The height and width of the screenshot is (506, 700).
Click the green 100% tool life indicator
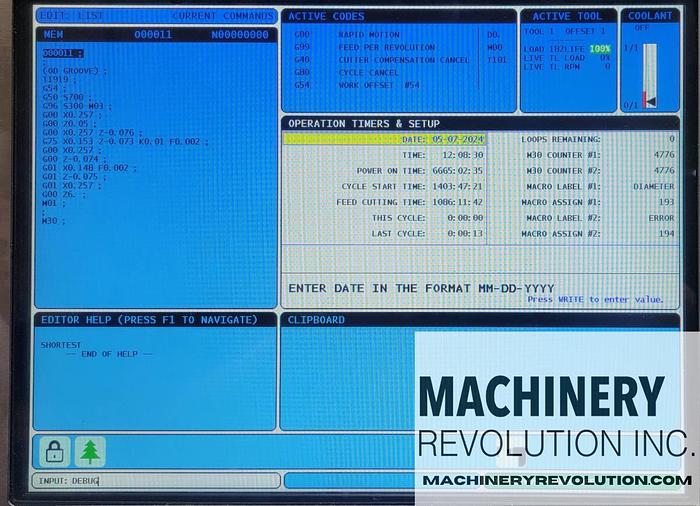point(600,48)
